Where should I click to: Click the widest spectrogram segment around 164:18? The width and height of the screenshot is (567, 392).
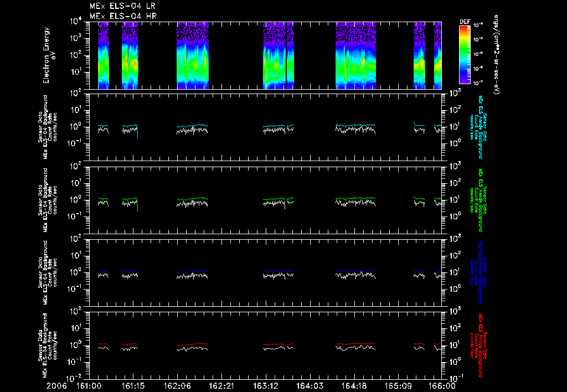(356, 55)
